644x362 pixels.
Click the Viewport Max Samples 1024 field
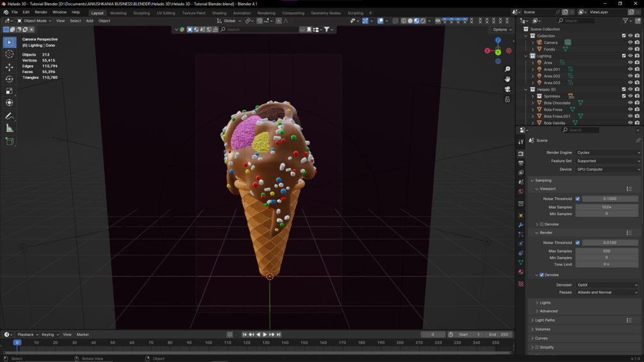(x=606, y=207)
